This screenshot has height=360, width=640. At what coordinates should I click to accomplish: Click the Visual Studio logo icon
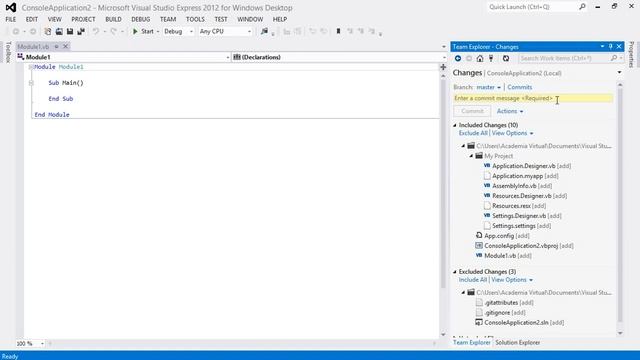[11, 8]
